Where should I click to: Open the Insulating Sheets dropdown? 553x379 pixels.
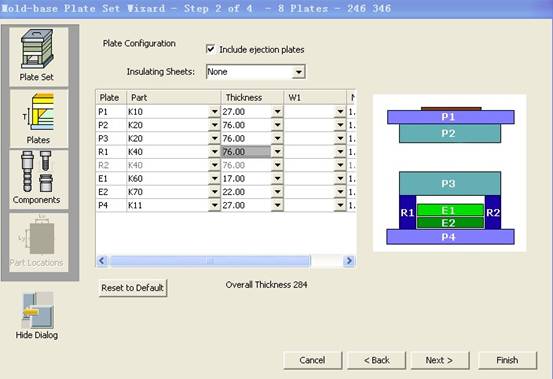298,72
